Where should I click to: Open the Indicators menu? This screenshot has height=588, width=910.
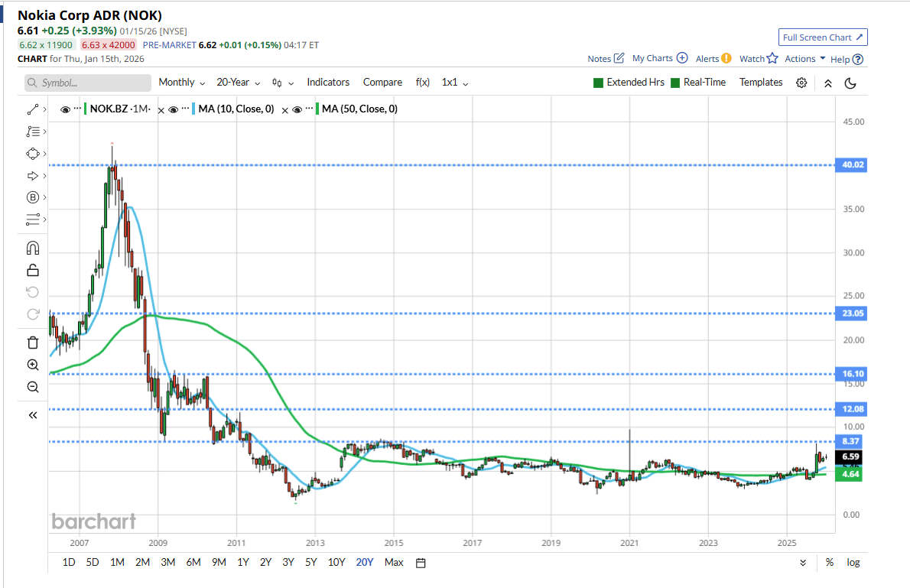(328, 83)
